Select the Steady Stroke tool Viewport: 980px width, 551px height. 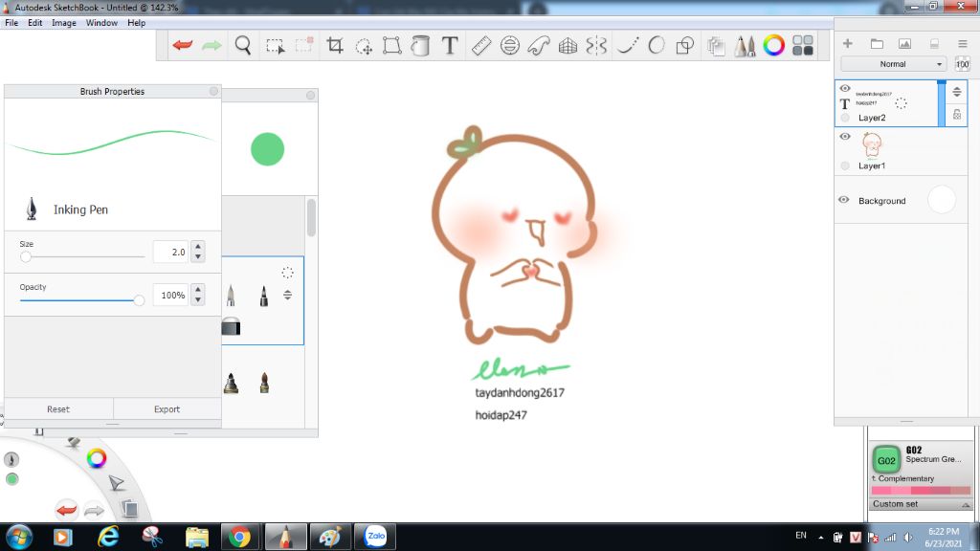coord(627,45)
